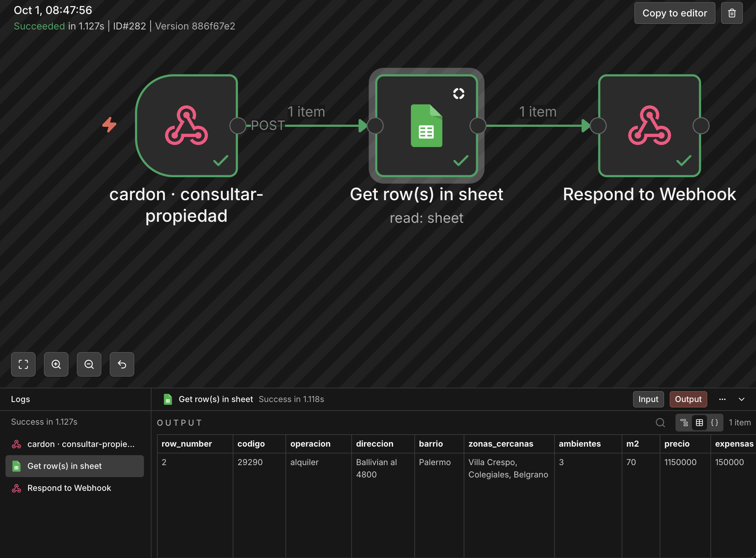Click the fit-to-view canvas icon

23,364
